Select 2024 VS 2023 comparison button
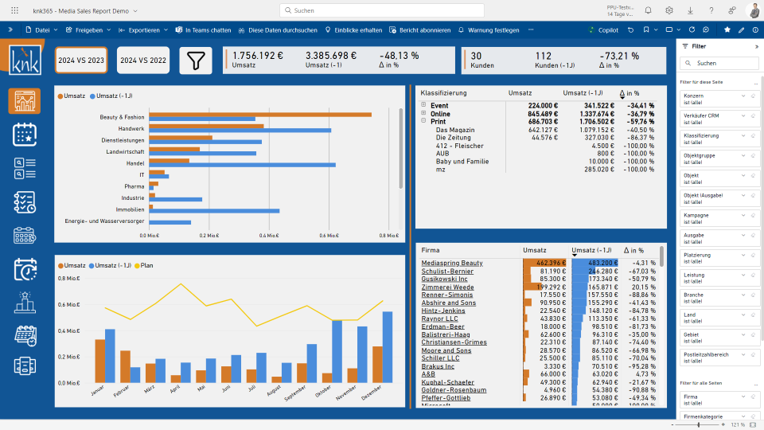The width and height of the screenshot is (764, 430). (81, 60)
